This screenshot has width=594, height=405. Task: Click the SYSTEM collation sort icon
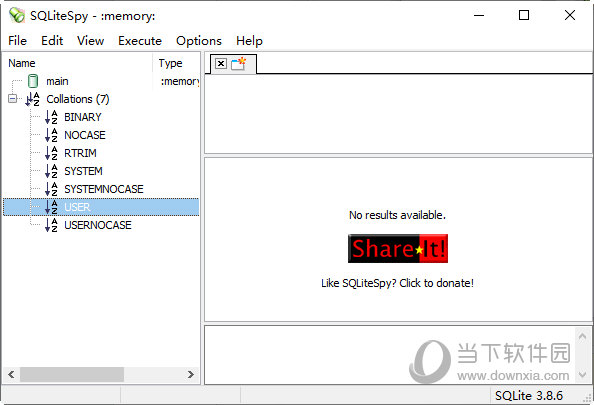pos(51,171)
